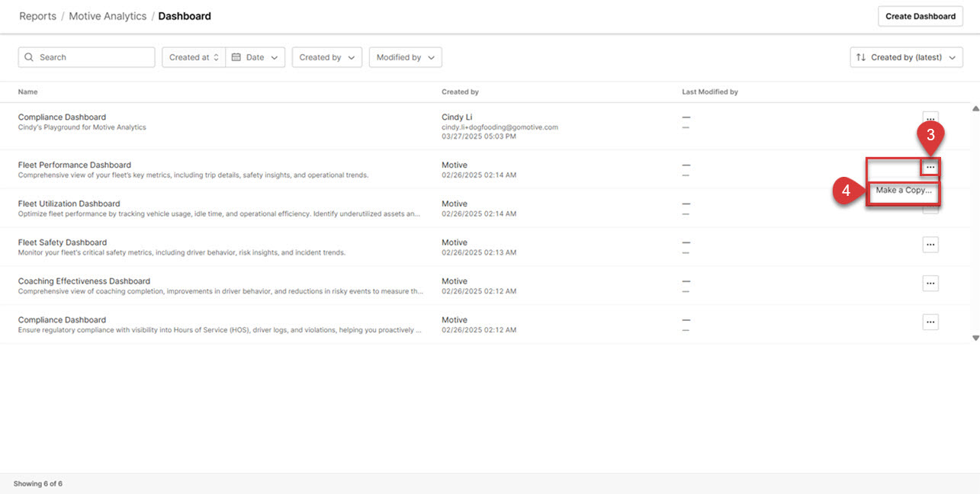Expand the Created by filter

(x=327, y=57)
